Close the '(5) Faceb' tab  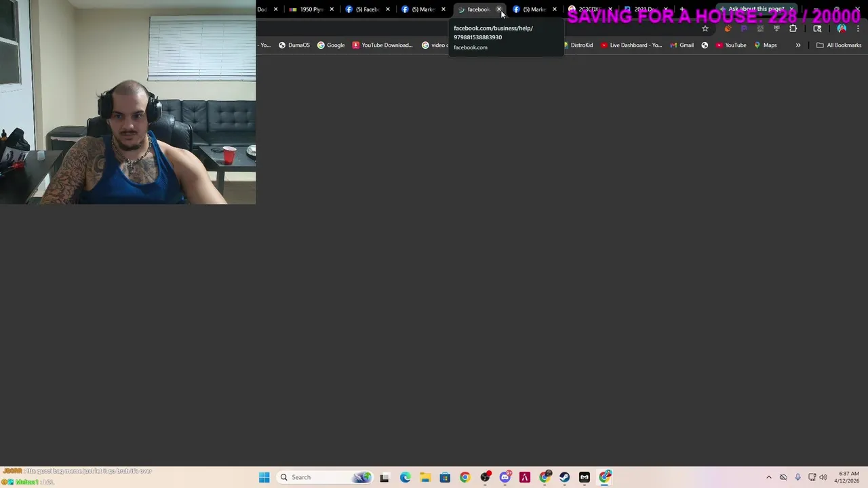pos(388,9)
